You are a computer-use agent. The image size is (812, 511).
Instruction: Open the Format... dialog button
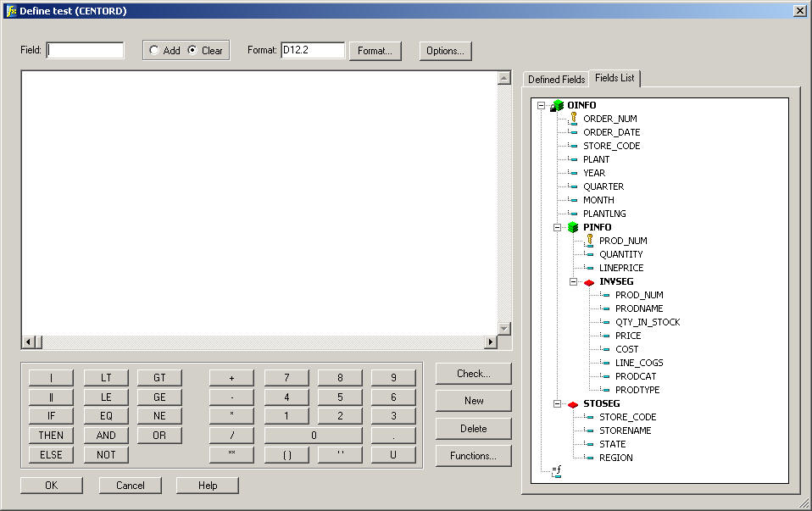tap(375, 51)
